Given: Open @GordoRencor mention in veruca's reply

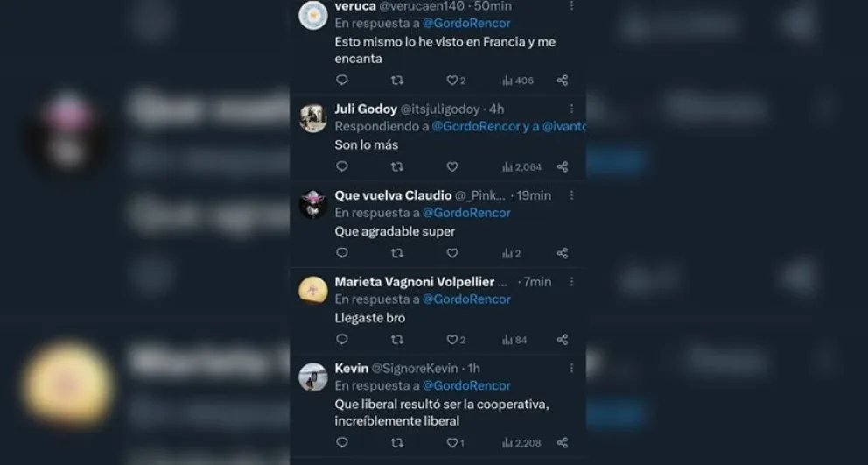Looking at the screenshot, I should tap(466, 23).
